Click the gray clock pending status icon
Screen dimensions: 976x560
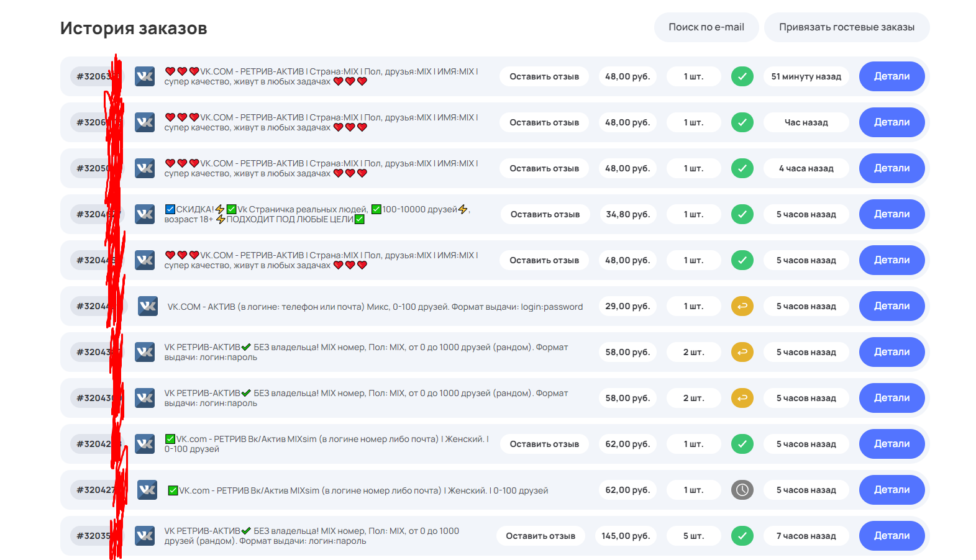(x=742, y=490)
